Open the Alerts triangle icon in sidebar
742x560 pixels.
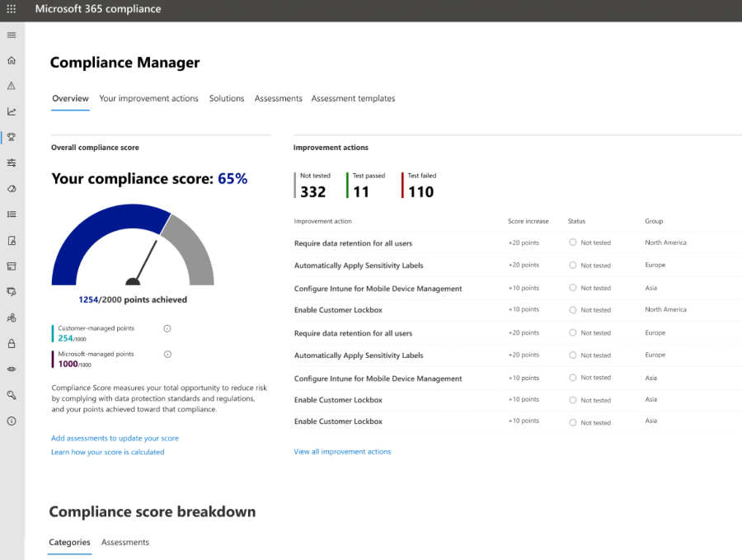point(12,86)
